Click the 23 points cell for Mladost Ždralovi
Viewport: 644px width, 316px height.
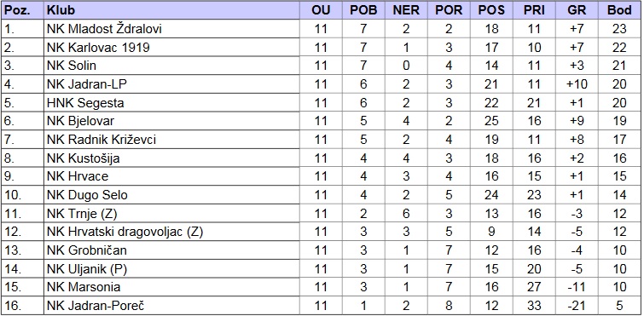[x=619, y=29]
